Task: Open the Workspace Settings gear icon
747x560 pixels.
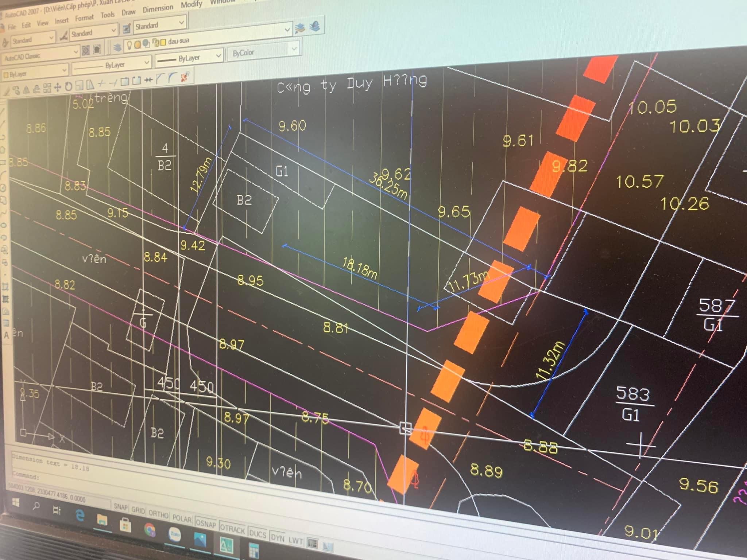Action: (x=86, y=50)
